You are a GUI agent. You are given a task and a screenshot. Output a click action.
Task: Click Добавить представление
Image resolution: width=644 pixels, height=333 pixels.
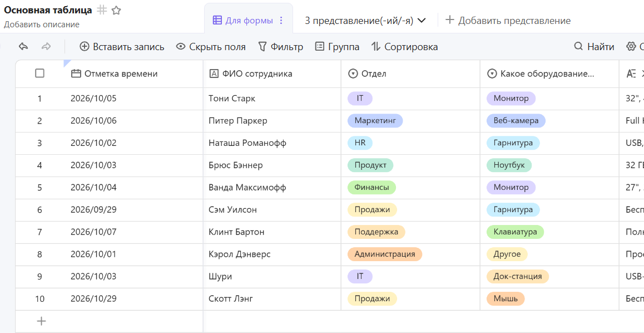pyautogui.click(x=508, y=20)
